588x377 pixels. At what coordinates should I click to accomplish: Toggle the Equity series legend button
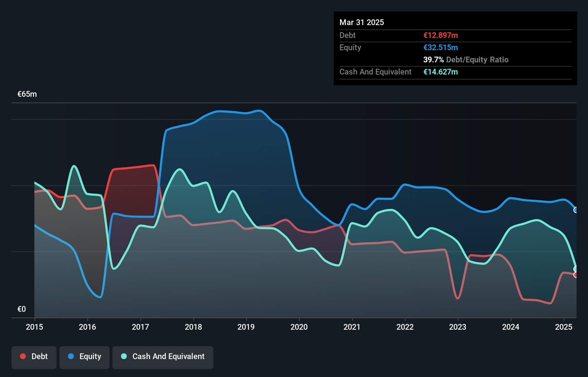coord(85,357)
